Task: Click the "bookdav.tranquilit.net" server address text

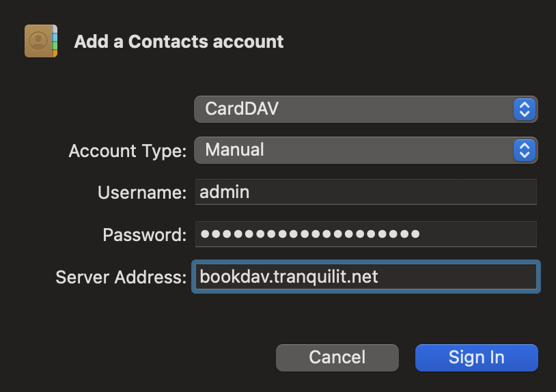Action: [x=288, y=277]
